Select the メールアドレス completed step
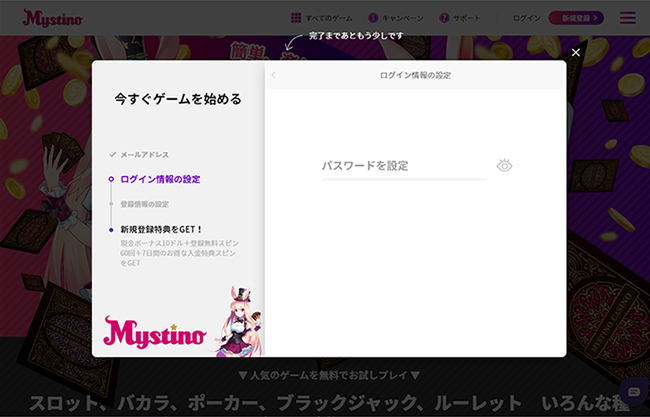 [x=144, y=155]
